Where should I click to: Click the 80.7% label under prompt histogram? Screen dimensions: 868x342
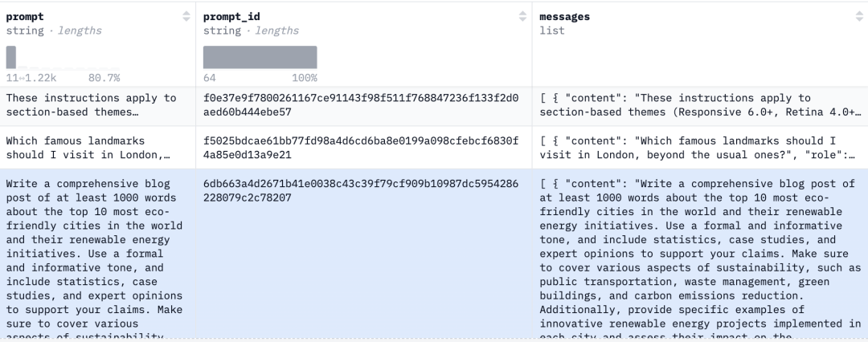(x=104, y=78)
